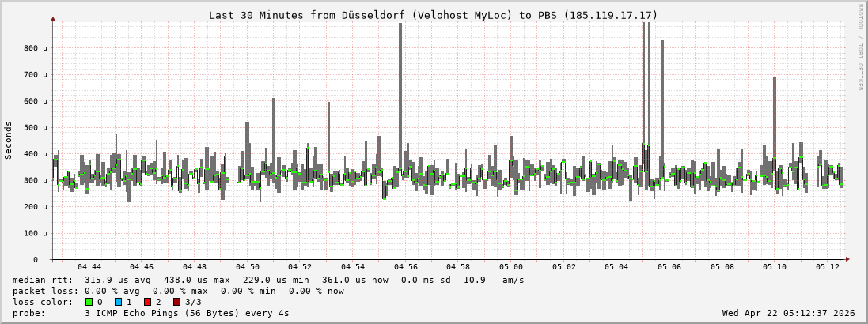This screenshot has width=868, height=324.
Task: Click the RRDTOOL / TOBI OETIKER watermark
Action: pyautogui.click(x=861, y=47)
